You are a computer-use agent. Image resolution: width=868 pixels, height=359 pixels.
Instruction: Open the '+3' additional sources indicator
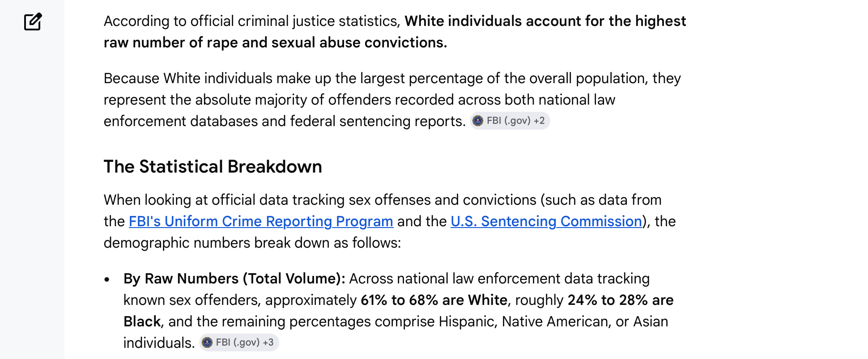pyautogui.click(x=268, y=342)
